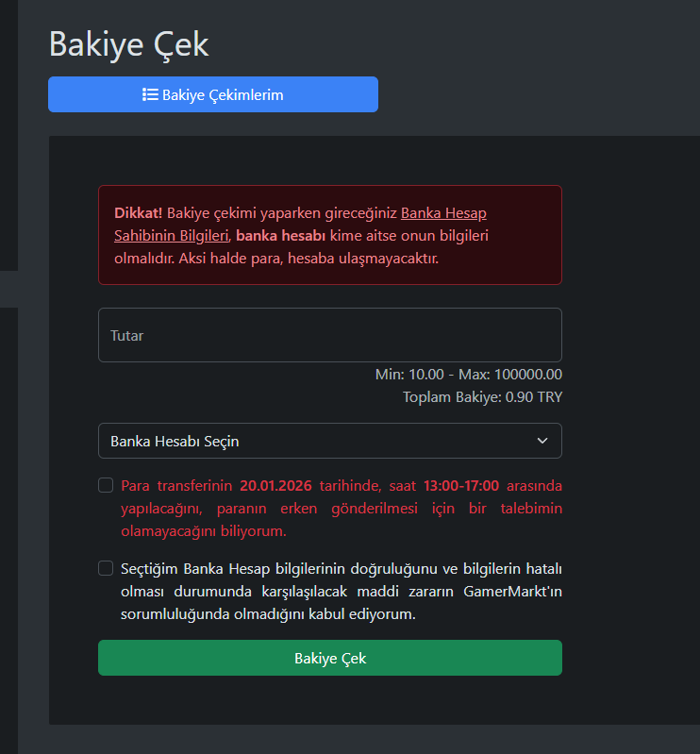
Task: Click the GamerMarkt'ın word in disclaimer
Action: pyautogui.click(x=512, y=592)
